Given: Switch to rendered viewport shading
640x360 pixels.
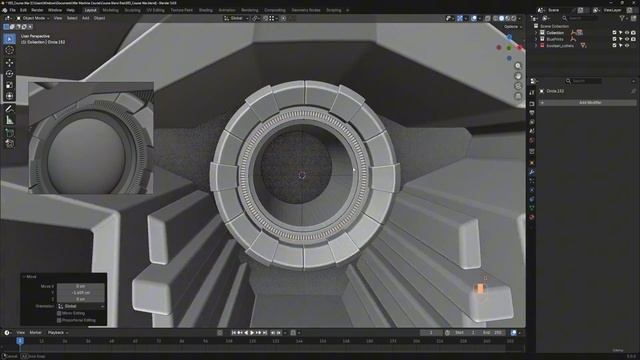Looking at the screenshot, I should click(513, 18).
